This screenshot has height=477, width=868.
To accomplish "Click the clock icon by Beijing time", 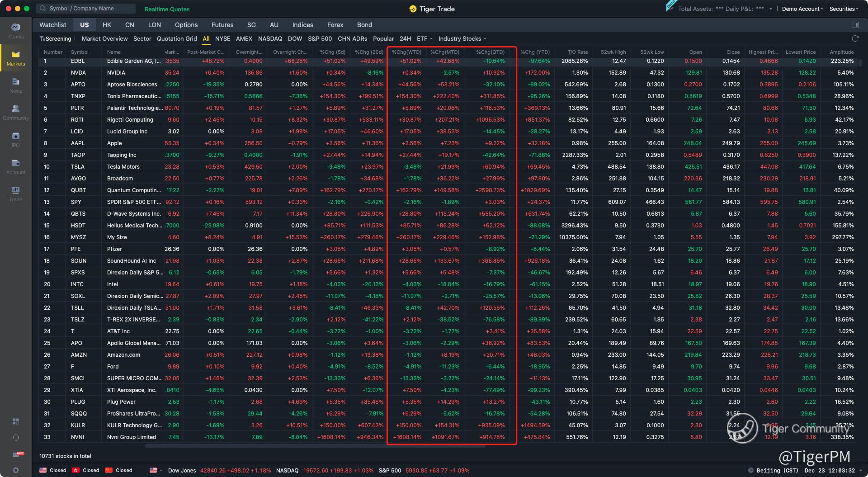I will [751, 470].
